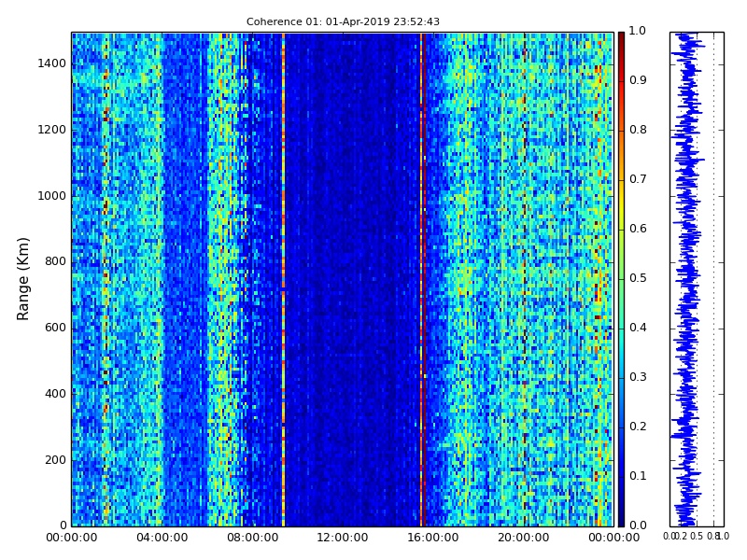
Task: Click the 20:00:00 time tick label
Action: pos(524,538)
